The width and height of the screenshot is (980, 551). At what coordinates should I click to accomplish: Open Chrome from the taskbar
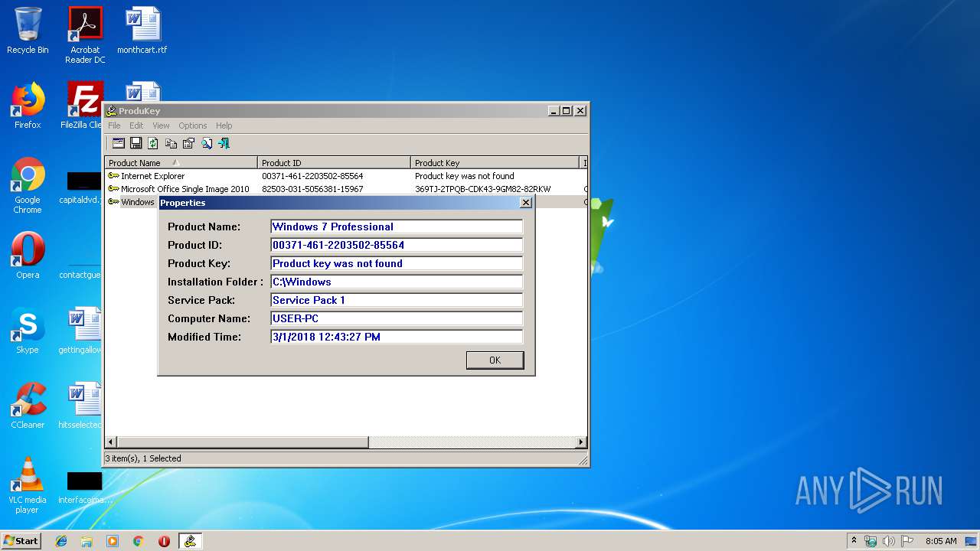[138, 541]
